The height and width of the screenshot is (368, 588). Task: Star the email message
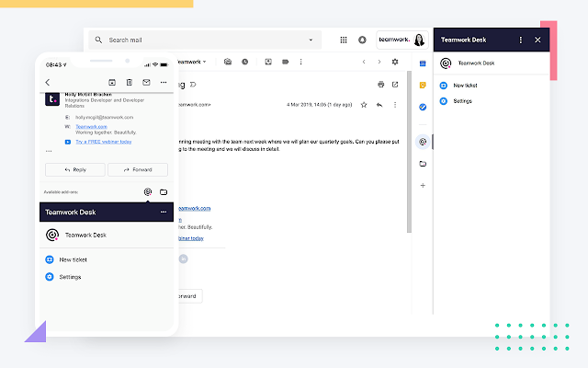point(364,105)
